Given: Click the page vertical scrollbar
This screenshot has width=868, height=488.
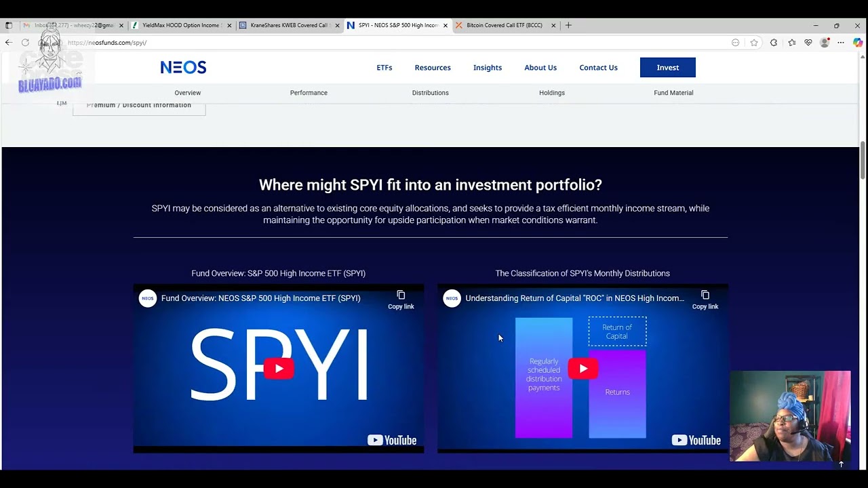Looking at the screenshot, I should click(x=863, y=160).
